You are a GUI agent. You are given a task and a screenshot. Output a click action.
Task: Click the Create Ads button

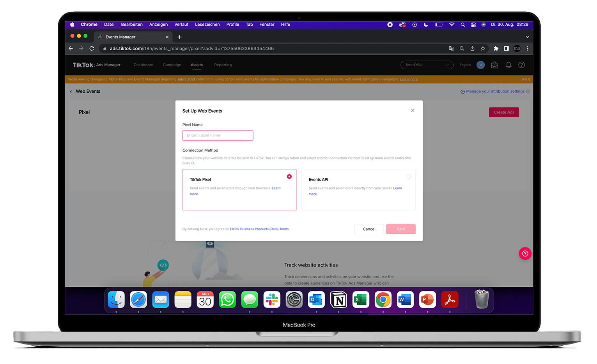[504, 112]
